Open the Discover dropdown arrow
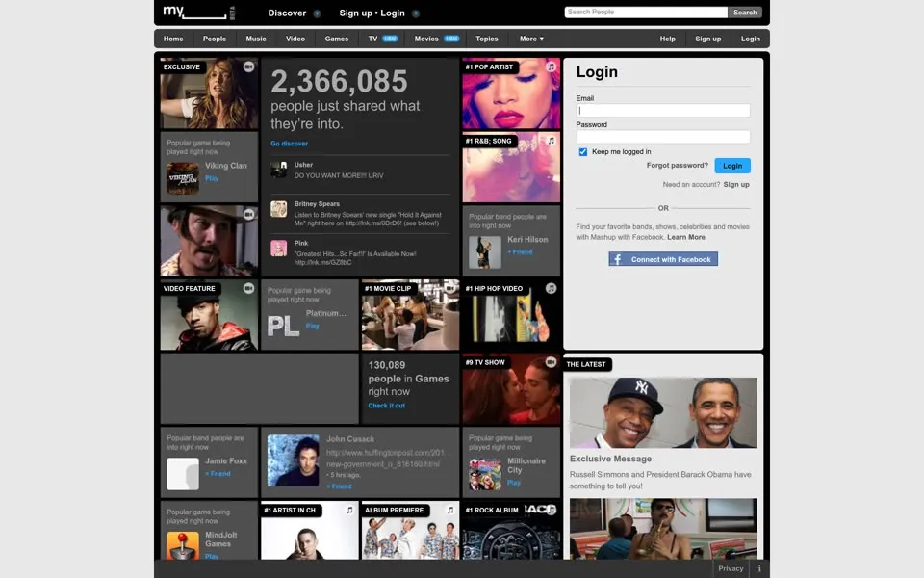 point(317,13)
